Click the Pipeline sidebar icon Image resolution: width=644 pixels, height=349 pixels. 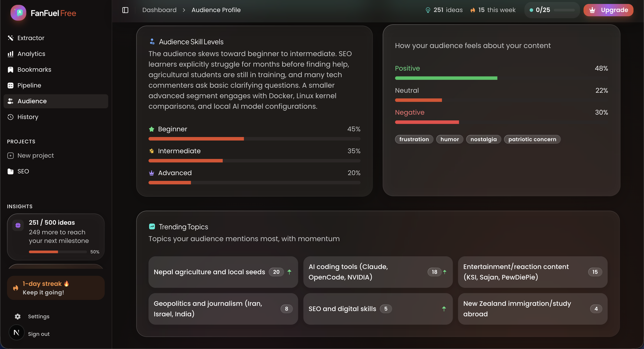tap(11, 85)
